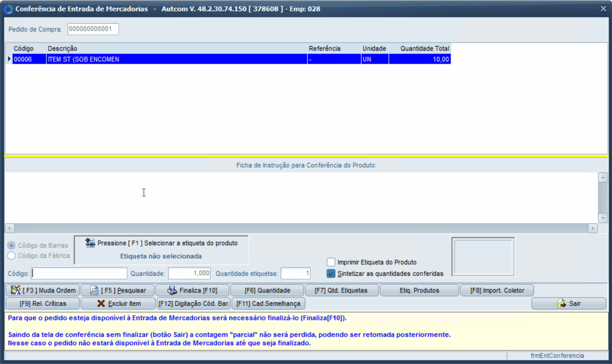The height and width of the screenshot is (364, 612).
Task: Open search with [F5] Pesquisar button
Action: (x=118, y=290)
